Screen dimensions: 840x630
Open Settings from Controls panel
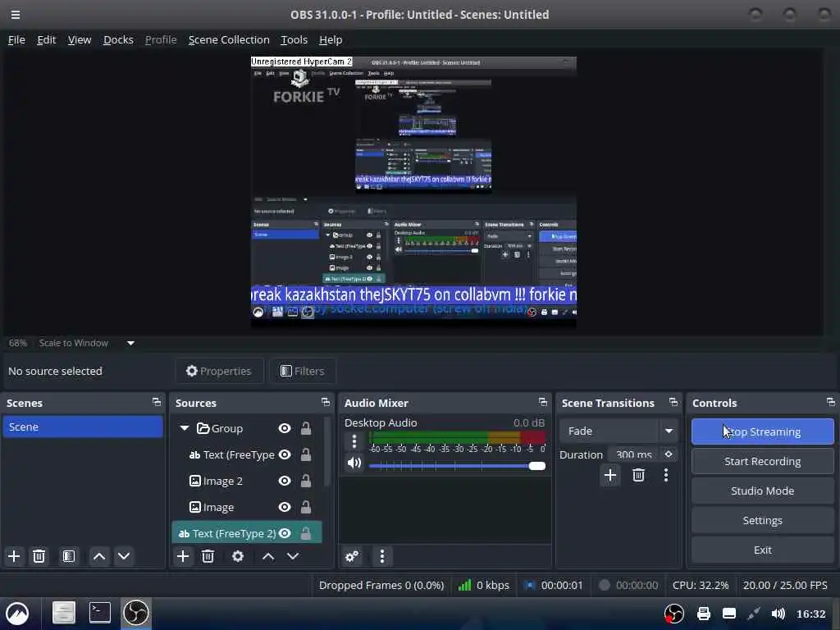pyautogui.click(x=762, y=520)
